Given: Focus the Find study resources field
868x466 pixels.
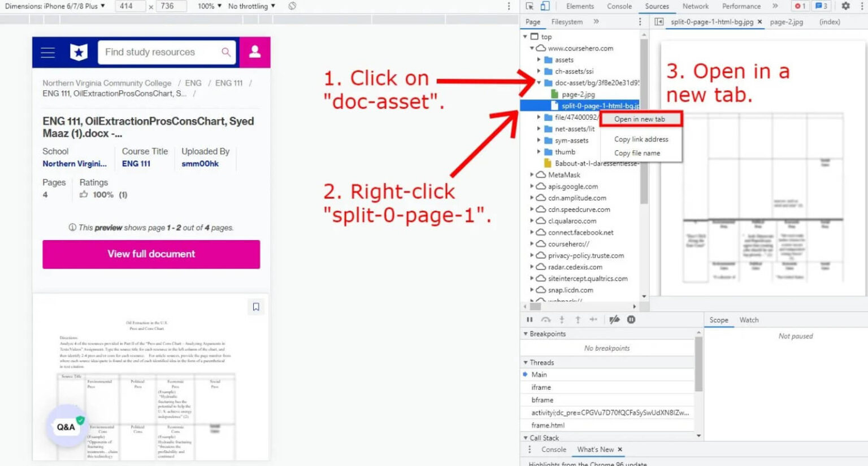Looking at the screenshot, I should click(160, 52).
